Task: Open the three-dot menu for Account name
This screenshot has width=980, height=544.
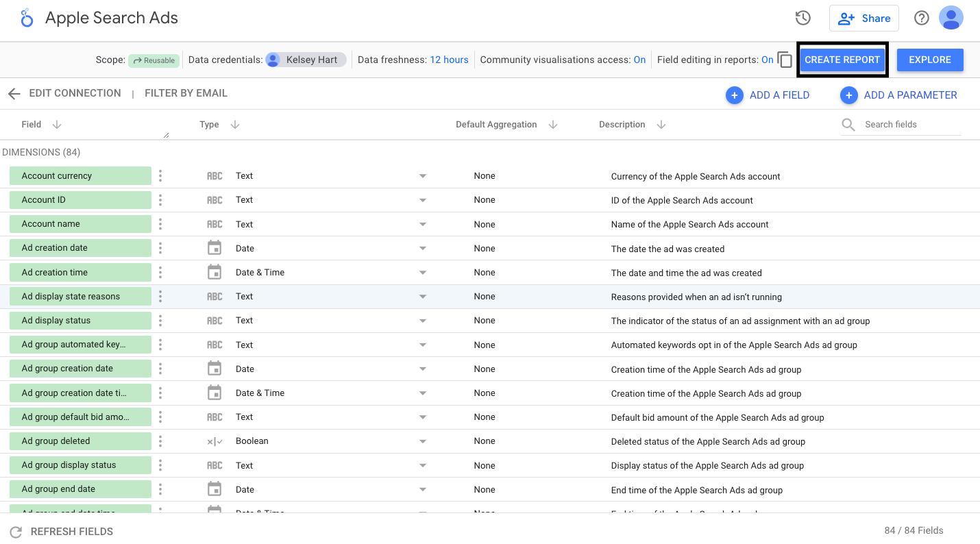Action: pyautogui.click(x=160, y=224)
